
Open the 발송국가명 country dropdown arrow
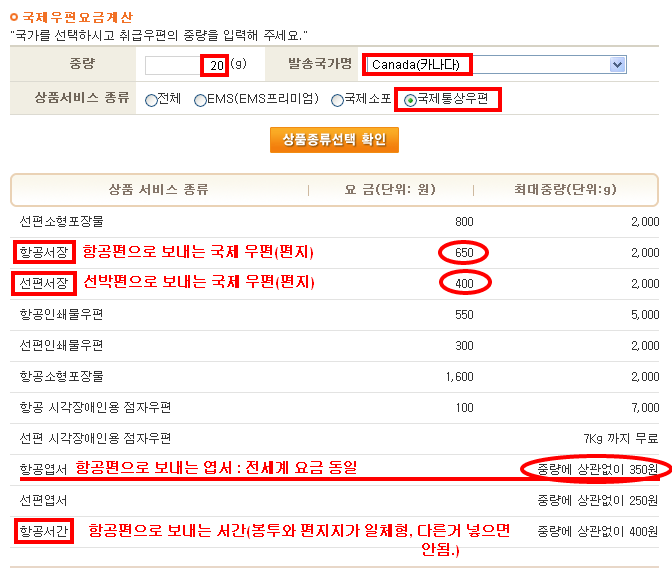point(617,65)
